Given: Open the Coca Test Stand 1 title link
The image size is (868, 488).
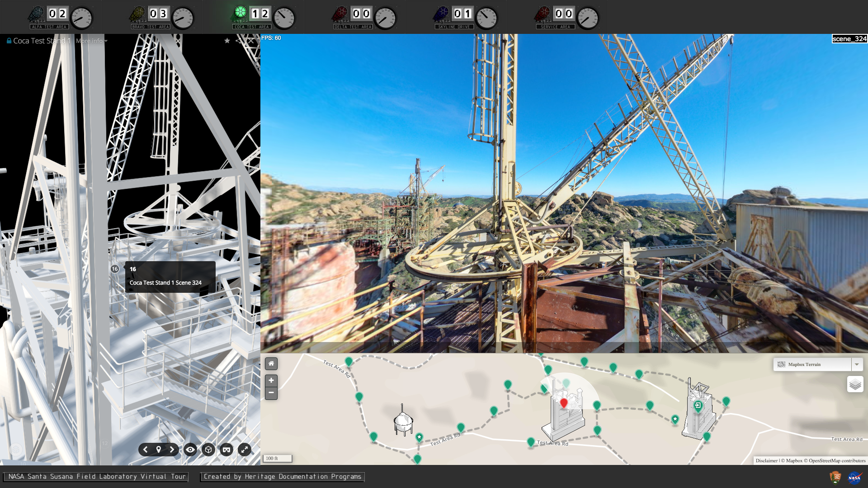Looking at the screenshot, I should pyautogui.click(x=42, y=41).
